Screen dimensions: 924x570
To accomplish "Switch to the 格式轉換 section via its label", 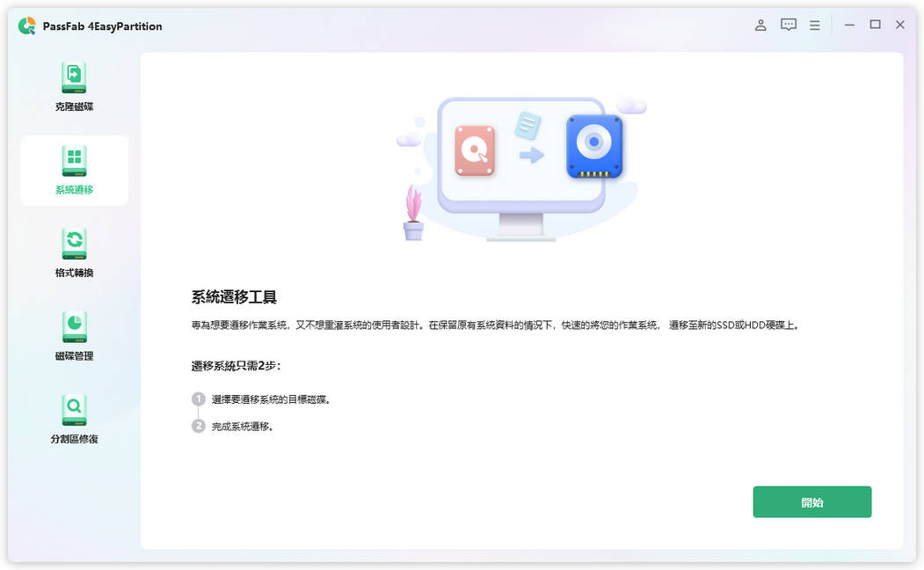I will point(74,272).
